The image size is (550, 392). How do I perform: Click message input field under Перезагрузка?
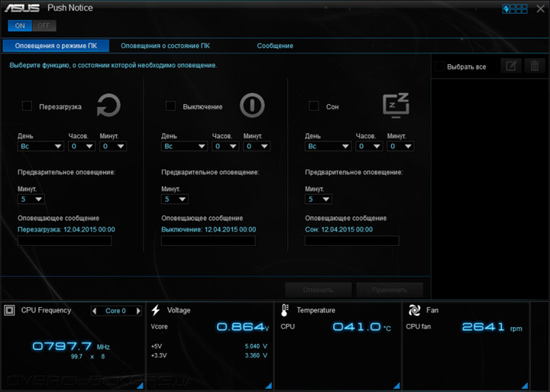[x=64, y=241]
